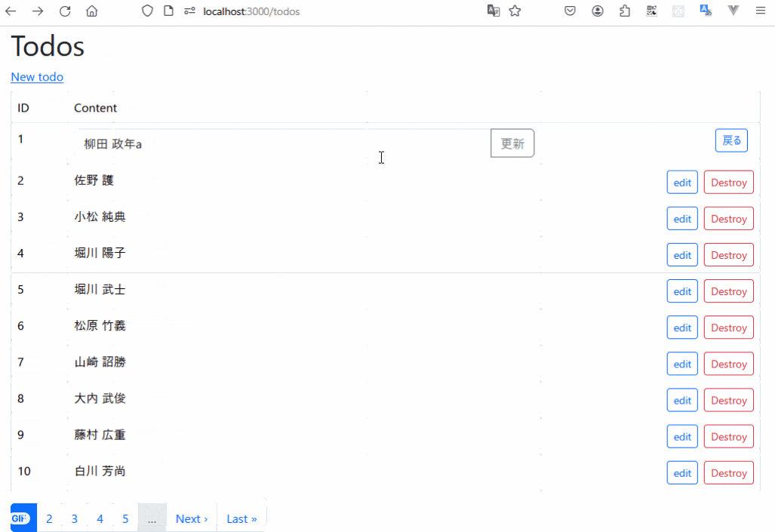
Task: Destroy todo 9 藤村 広重
Action: (x=728, y=437)
